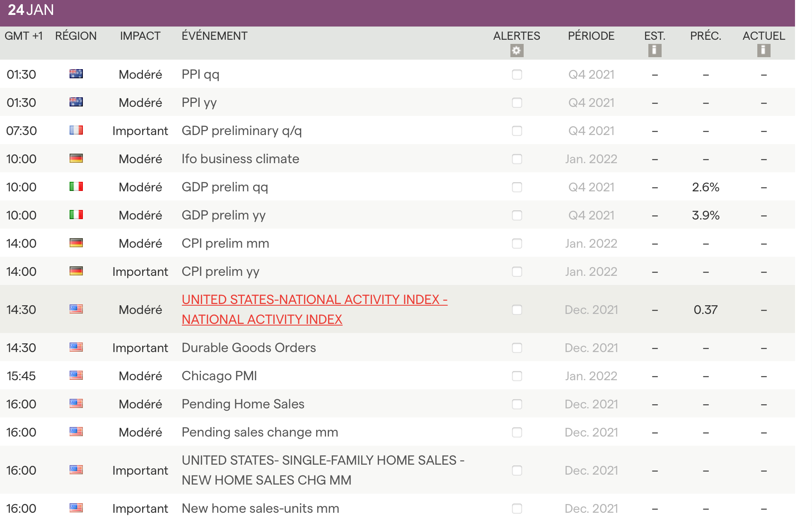Click US flag in Durable Goods Orders row
Viewport: 812px width, 526px height.
[76, 347]
